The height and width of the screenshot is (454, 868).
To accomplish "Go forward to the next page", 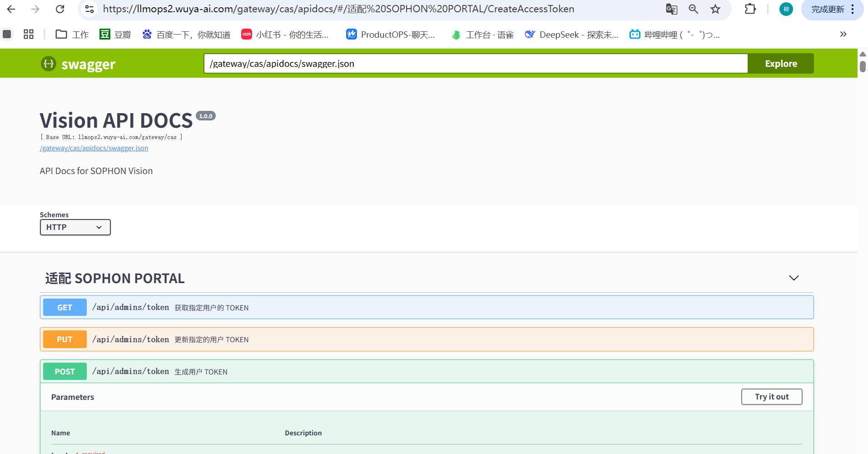I will (35, 9).
